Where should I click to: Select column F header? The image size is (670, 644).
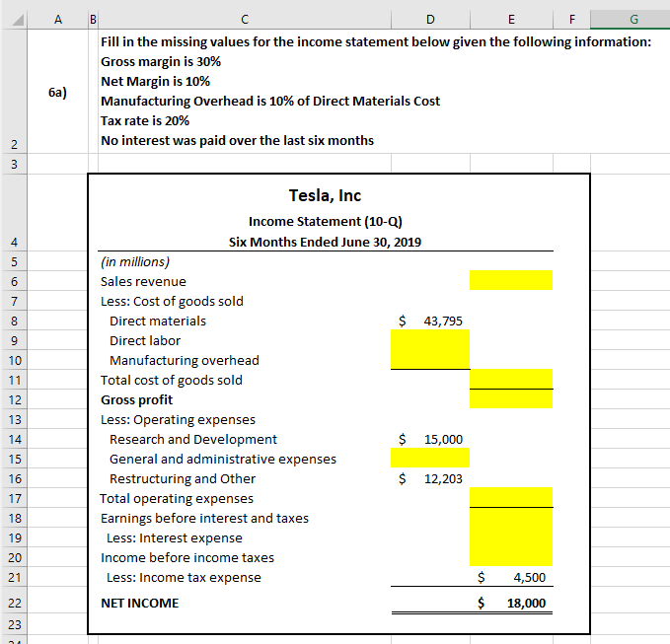pos(572,20)
